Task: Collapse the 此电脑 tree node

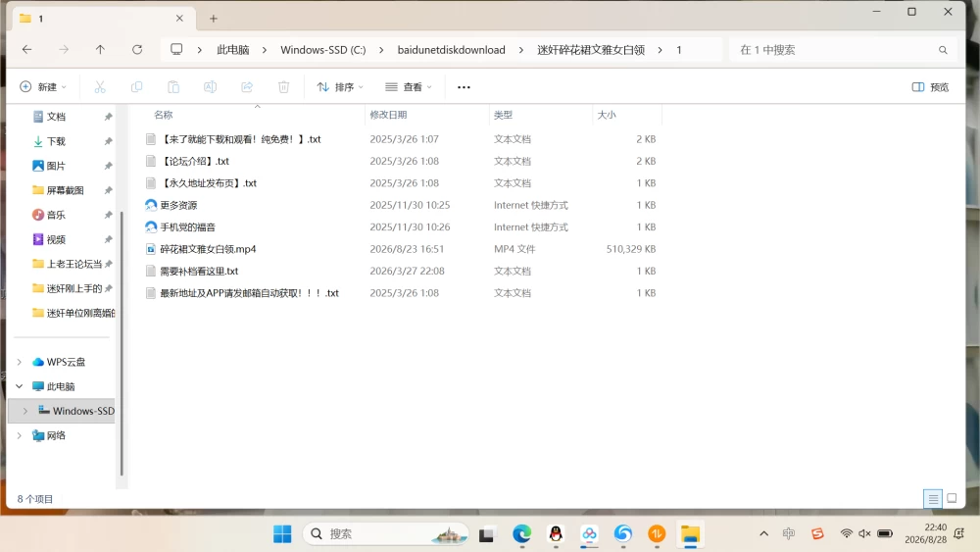Action: 20,386
